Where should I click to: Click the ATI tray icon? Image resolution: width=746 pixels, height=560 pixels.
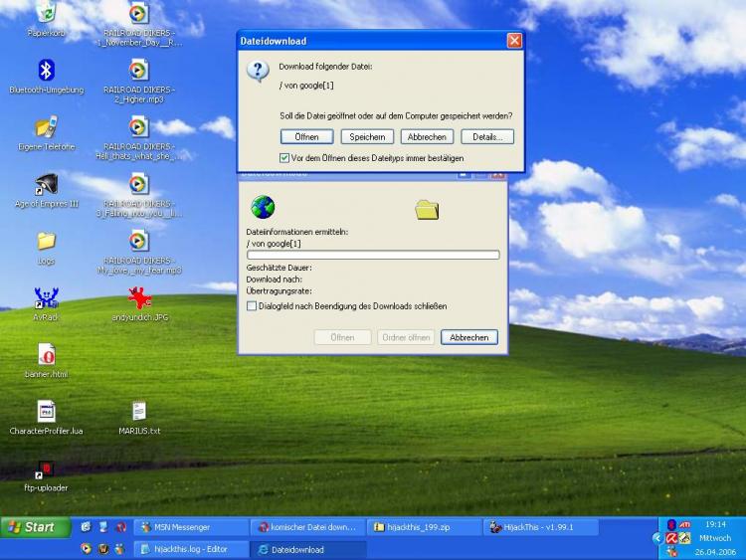(684, 525)
